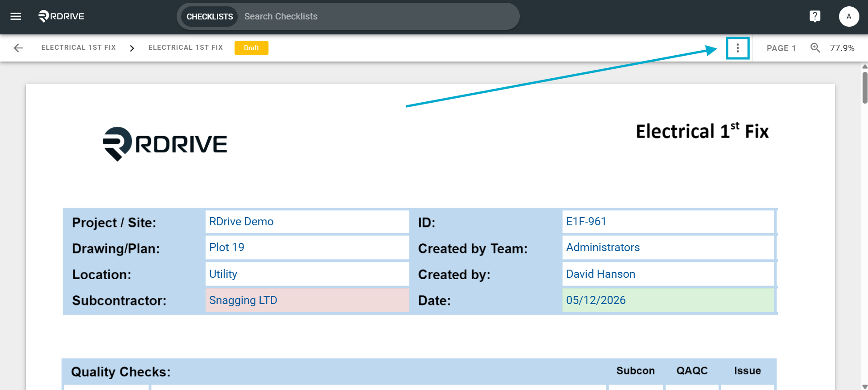Open the help question mark icon
Screen dimensions: 868x390
click(x=815, y=16)
